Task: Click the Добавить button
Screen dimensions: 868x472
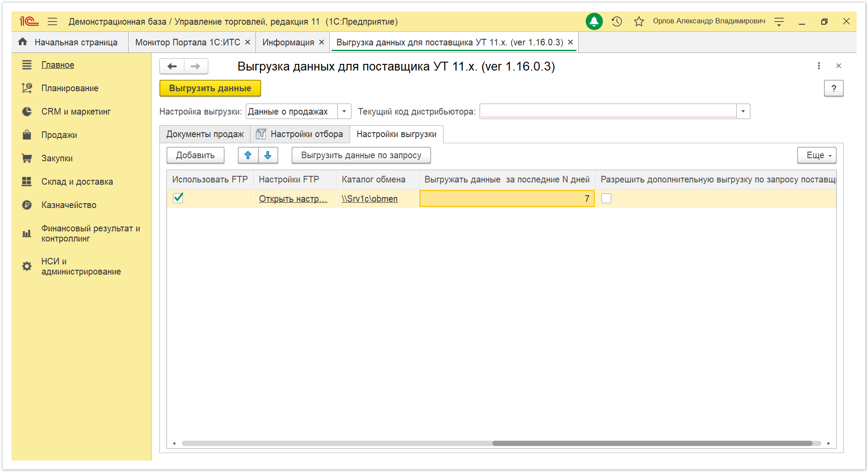Action: coord(196,155)
